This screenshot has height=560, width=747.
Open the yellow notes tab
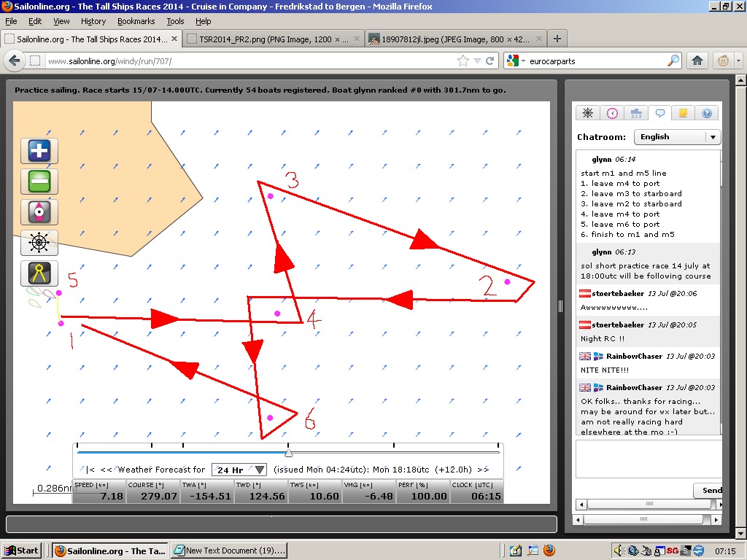(x=683, y=113)
